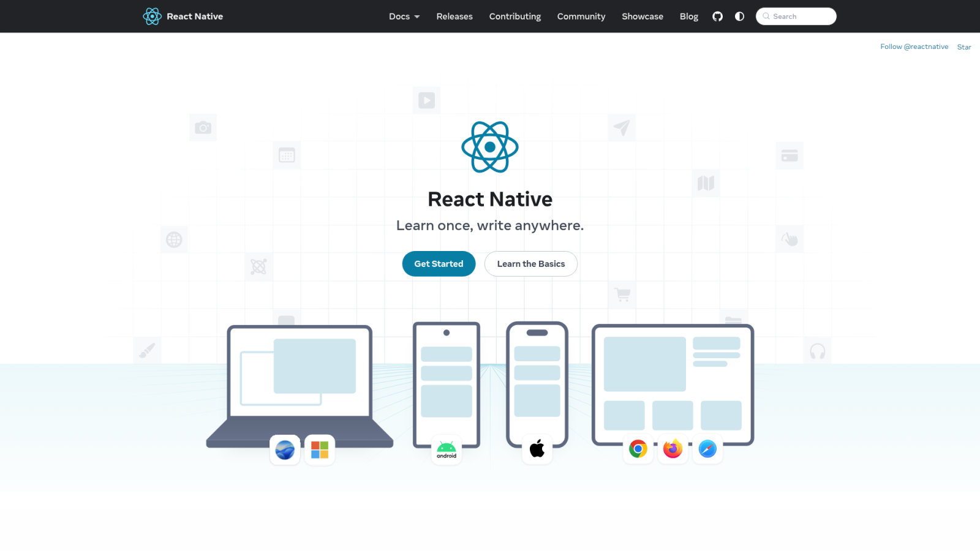This screenshot has width=980, height=551.
Task: Click the large React atom logo
Action: tap(490, 147)
